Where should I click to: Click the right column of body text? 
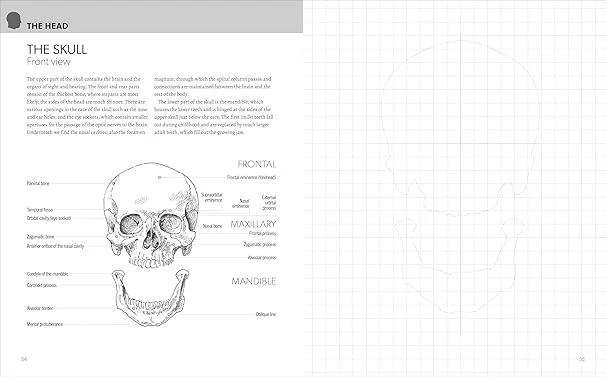213,106
